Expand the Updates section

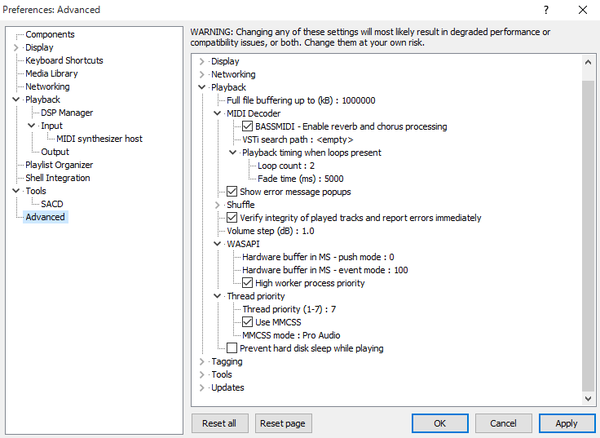pos(202,388)
